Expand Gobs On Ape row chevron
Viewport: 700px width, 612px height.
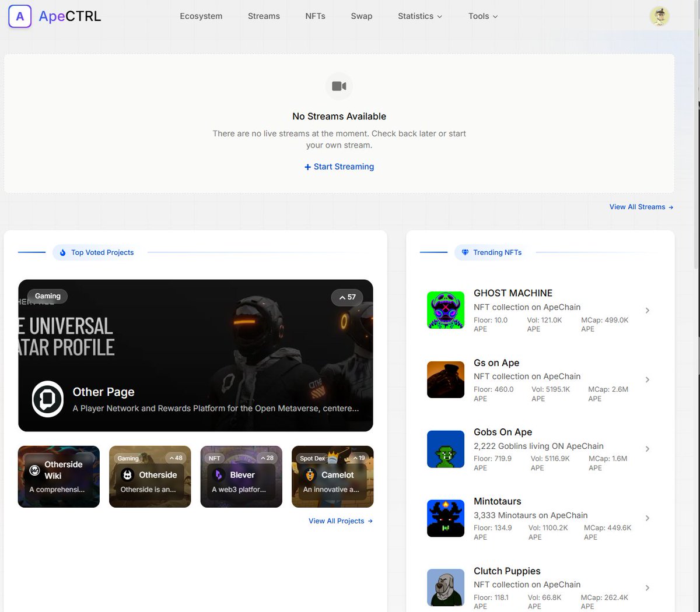pos(647,449)
